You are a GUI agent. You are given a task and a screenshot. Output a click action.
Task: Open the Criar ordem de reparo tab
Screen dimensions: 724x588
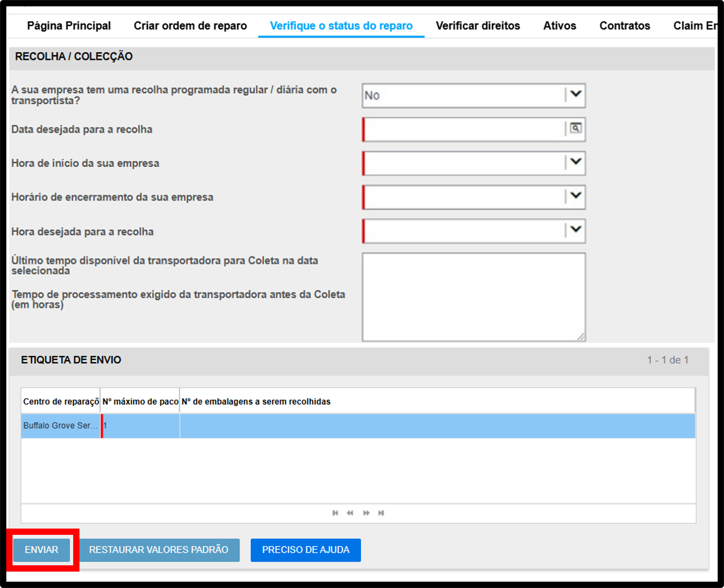(190, 26)
